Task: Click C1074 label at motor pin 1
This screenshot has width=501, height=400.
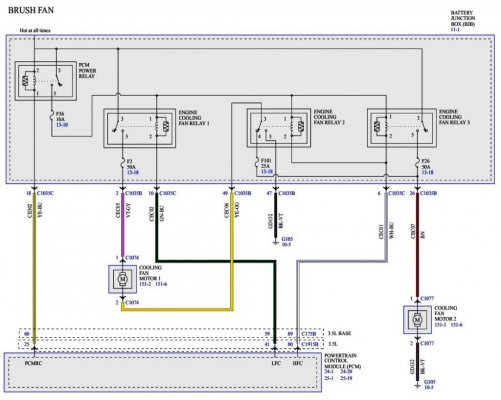Action: 132,258
